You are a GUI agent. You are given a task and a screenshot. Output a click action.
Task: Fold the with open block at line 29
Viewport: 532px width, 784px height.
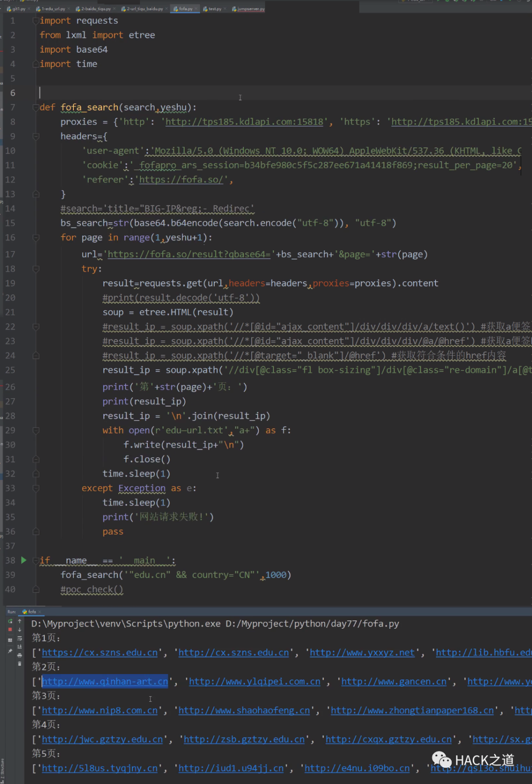[x=35, y=430]
